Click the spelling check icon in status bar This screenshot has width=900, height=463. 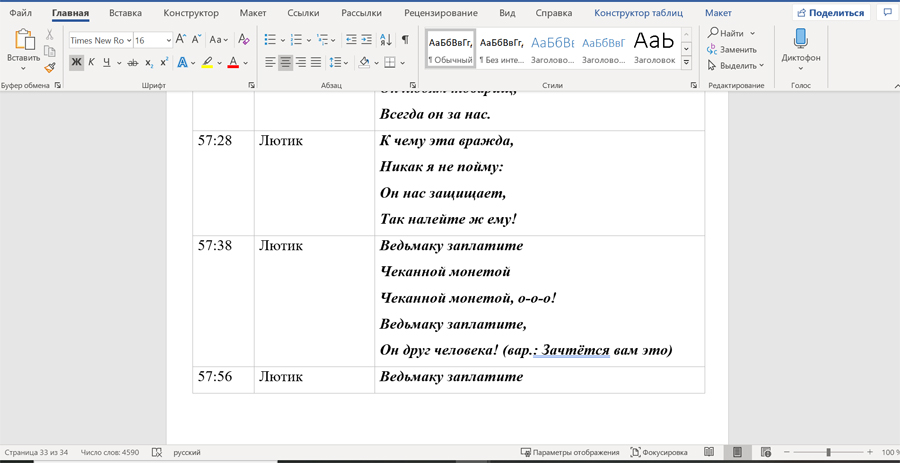click(x=157, y=452)
